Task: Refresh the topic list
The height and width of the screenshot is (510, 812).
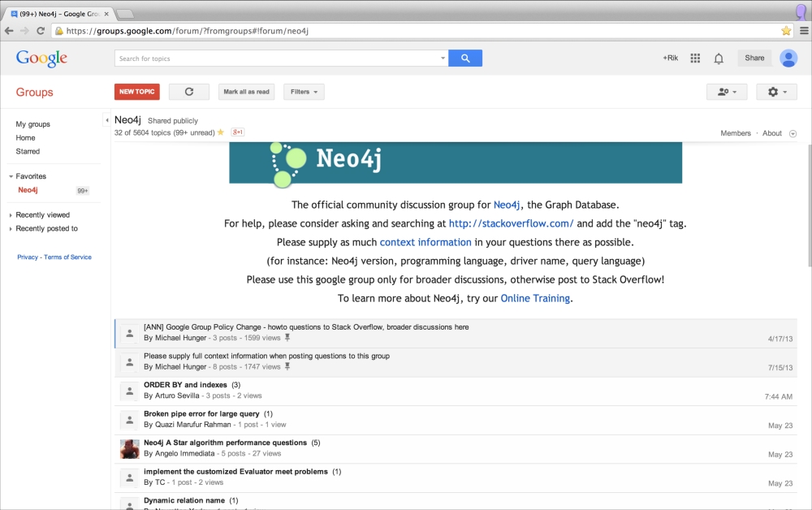Action: [x=189, y=92]
